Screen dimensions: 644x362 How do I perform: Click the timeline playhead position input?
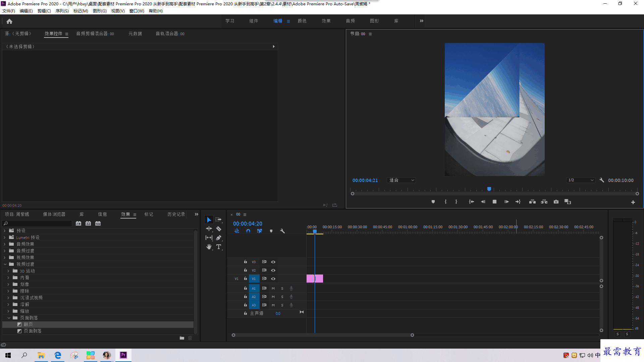click(248, 223)
